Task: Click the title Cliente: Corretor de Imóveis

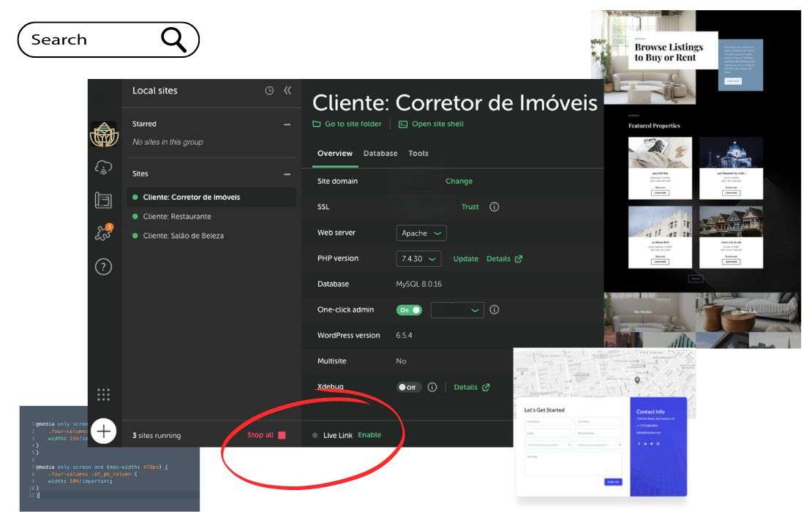Action: click(x=455, y=102)
